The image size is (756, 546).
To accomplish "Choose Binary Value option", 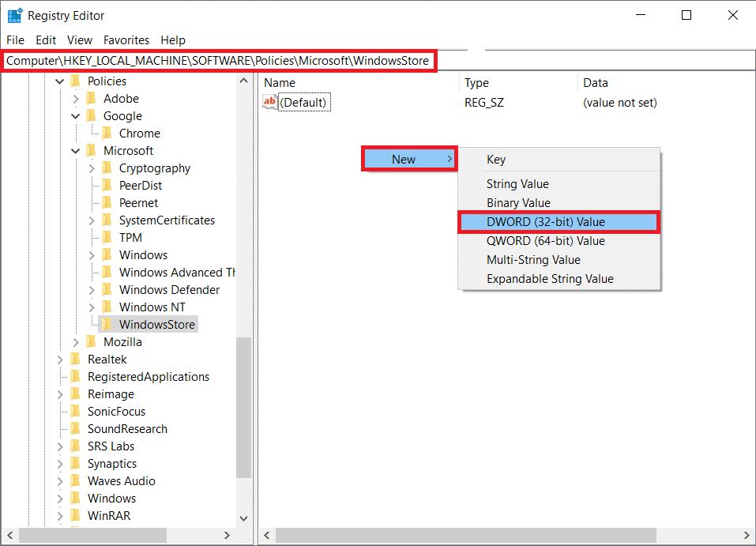I will (559, 202).
